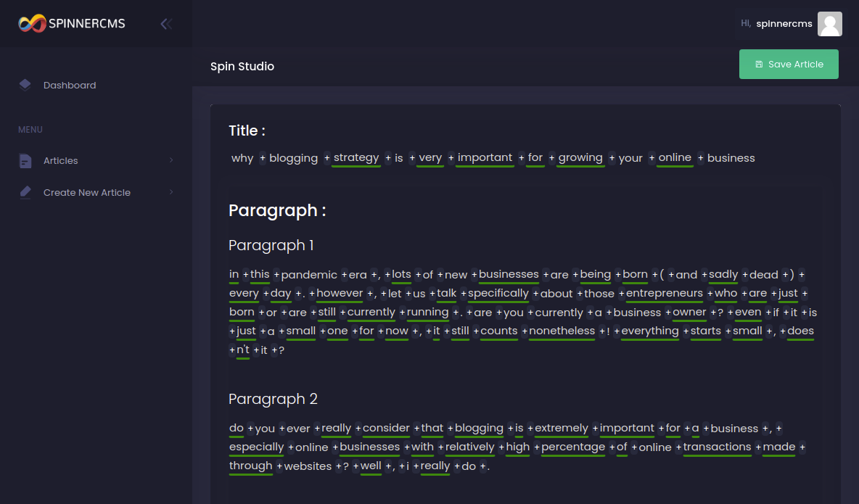Click the Dashboard layers icon
Screen dimensions: 859x504
25,85
